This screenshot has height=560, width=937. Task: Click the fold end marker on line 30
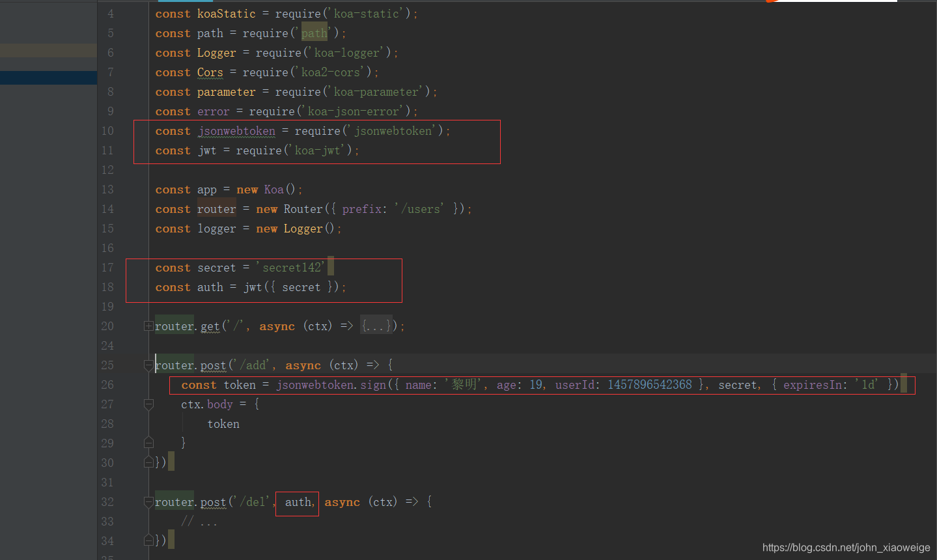tap(148, 462)
